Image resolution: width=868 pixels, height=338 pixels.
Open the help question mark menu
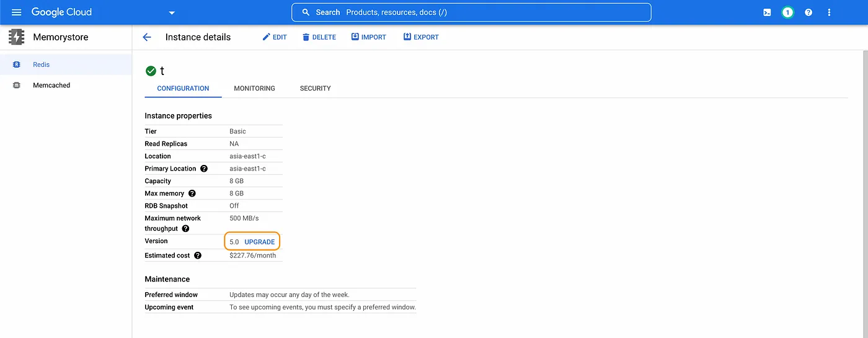[808, 12]
